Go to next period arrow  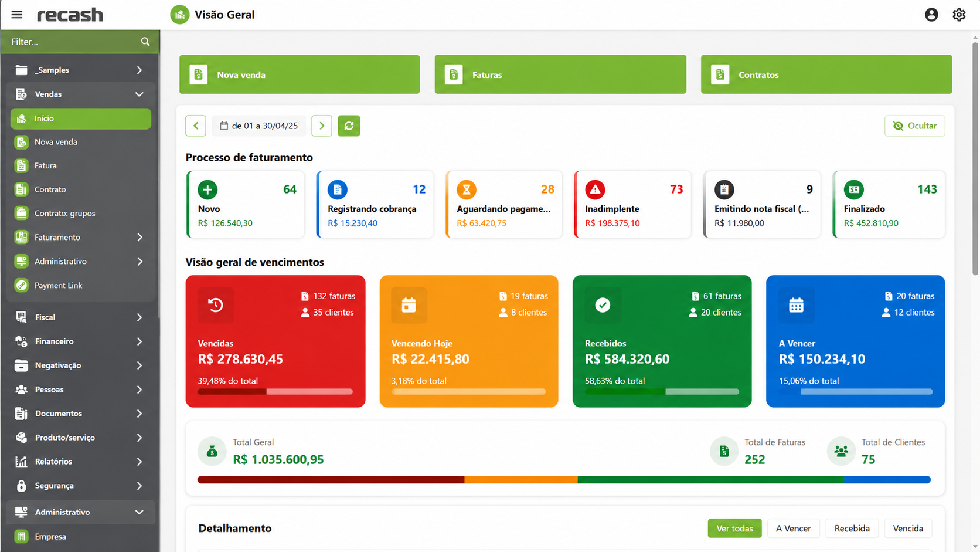click(x=322, y=126)
